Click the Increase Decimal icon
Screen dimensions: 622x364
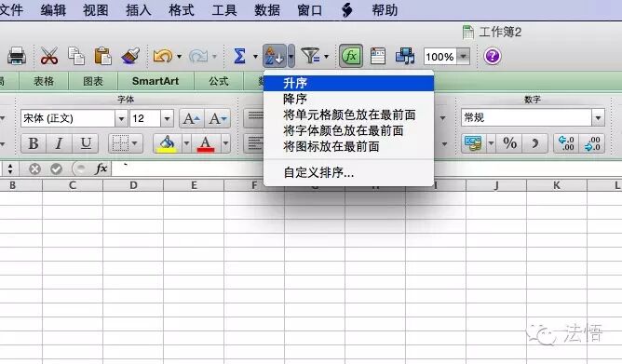point(566,143)
